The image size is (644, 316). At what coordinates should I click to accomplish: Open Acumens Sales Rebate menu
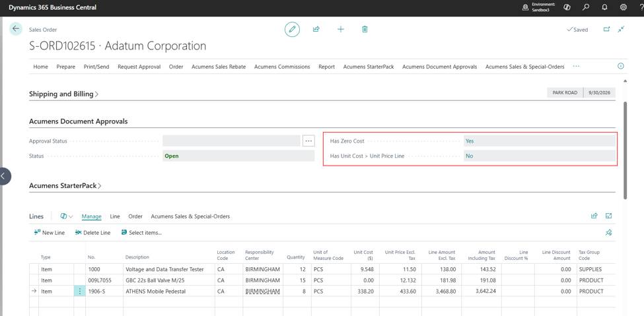click(x=219, y=67)
